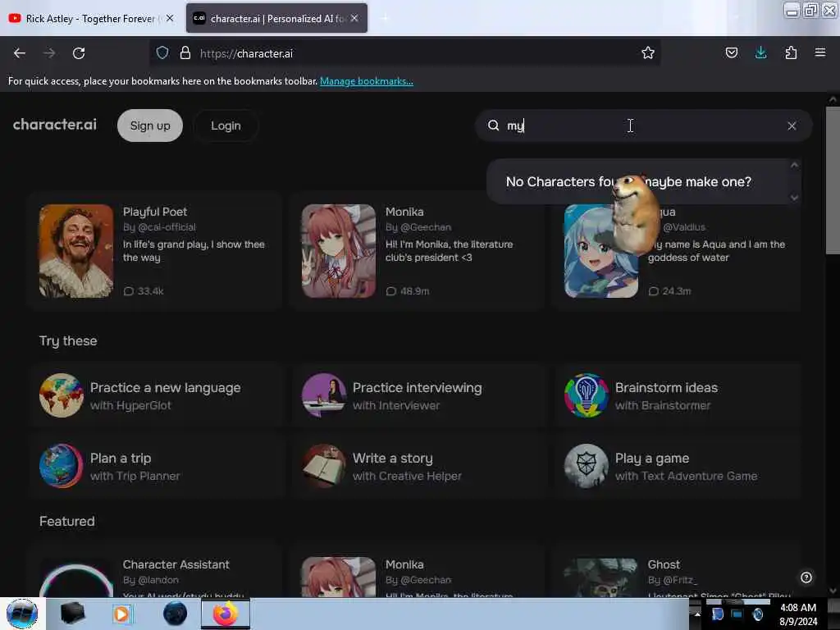Click "By @cai-official" author text
Viewport: 840px width, 630px height.
(159, 227)
